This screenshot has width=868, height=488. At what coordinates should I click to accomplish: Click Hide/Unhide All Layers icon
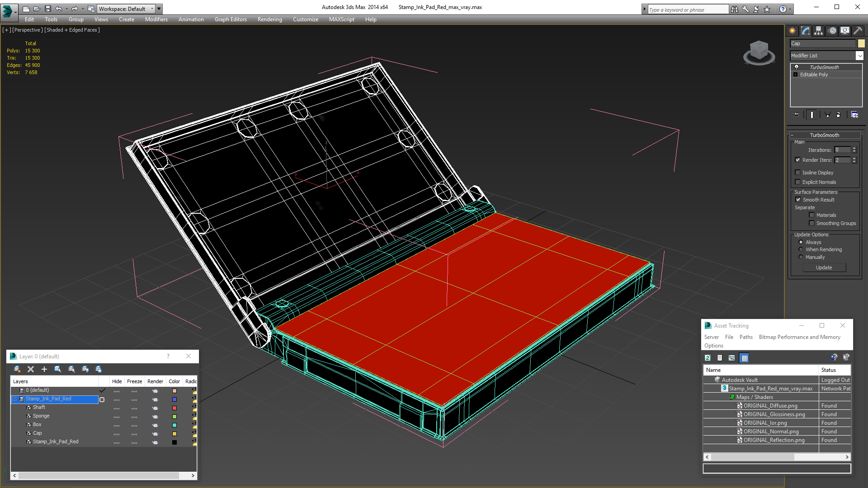85,369
